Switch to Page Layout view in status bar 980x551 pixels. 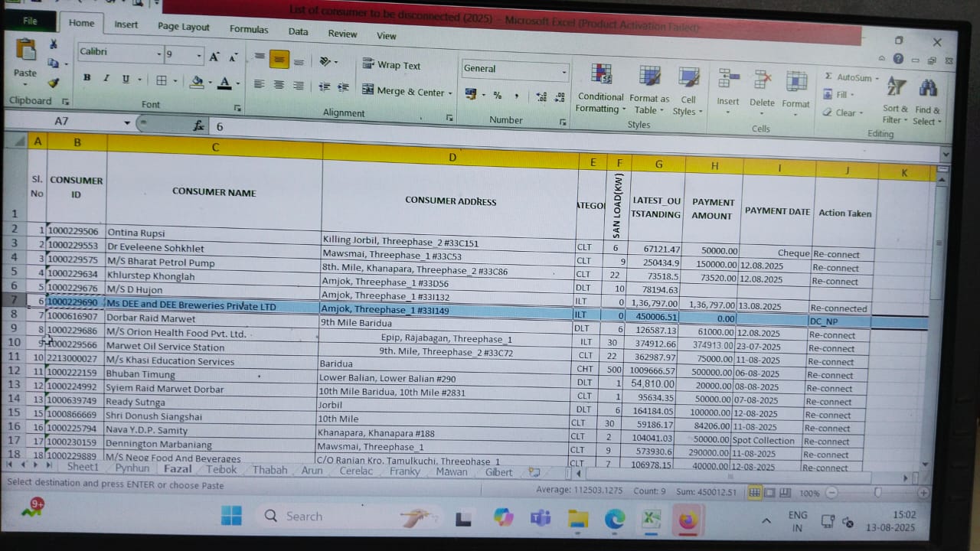[x=769, y=493]
